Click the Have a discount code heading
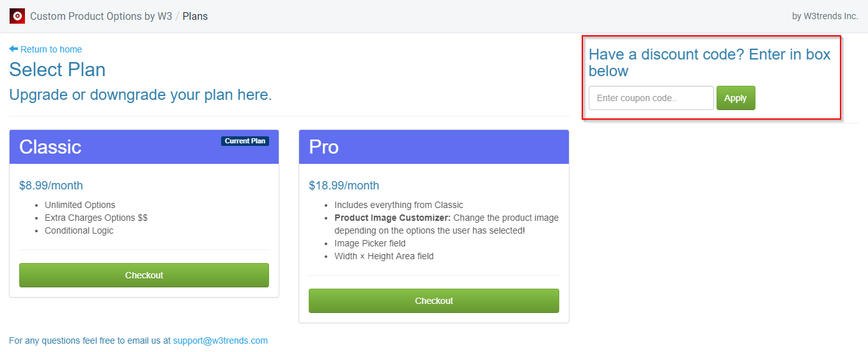The image size is (868, 352). point(709,63)
